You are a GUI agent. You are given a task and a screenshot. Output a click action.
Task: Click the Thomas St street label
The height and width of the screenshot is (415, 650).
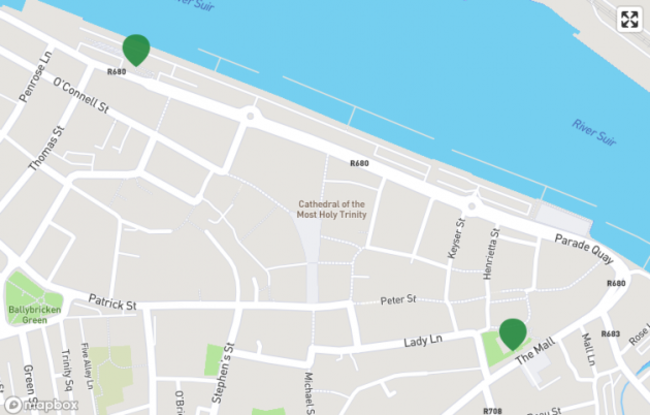[x=47, y=148]
